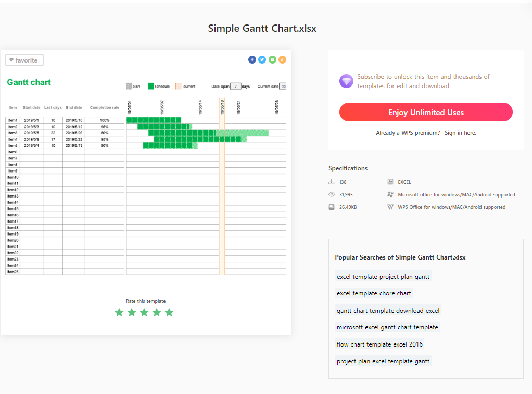Click the download count icon
Viewport: 532px width, 394px height.
[x=331, y=181]
